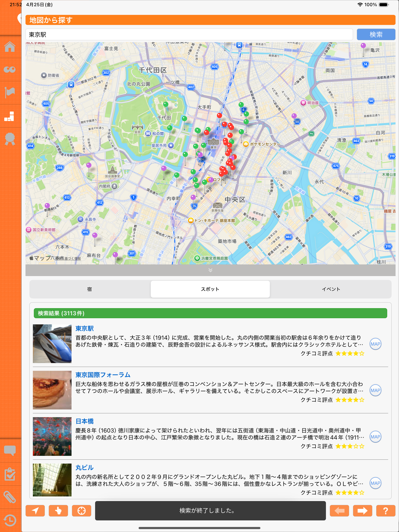Open the flag icon in sidebar
Image resolution: width=399 pixels, height=532 pixels.
[x=10, y=93]
